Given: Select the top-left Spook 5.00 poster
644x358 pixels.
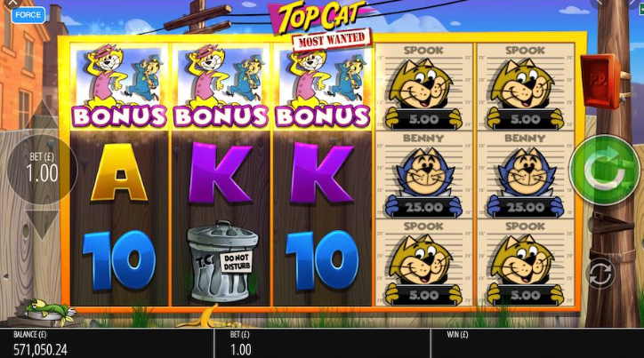Looking at the screenshot, I should click(x=424, y=87).
